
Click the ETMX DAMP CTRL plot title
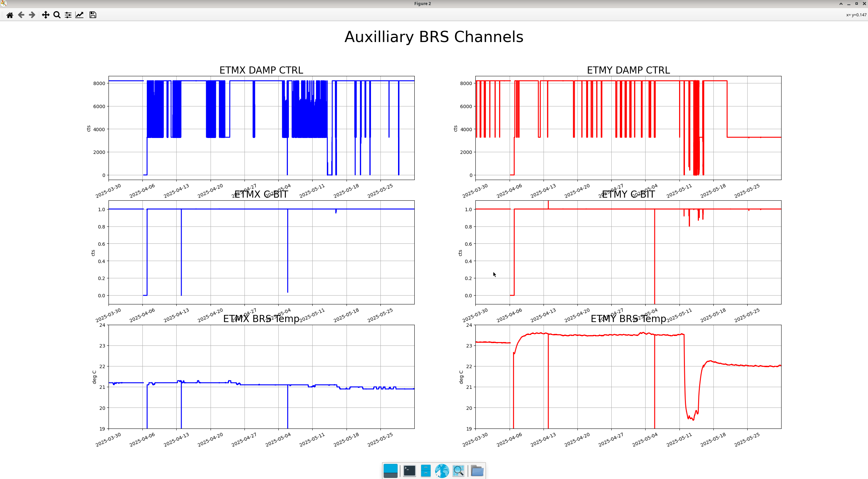(x=261, y=70)
